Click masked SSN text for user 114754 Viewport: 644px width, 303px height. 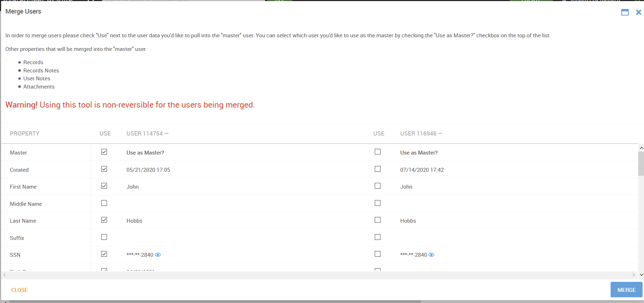click(x=140, y=255)
